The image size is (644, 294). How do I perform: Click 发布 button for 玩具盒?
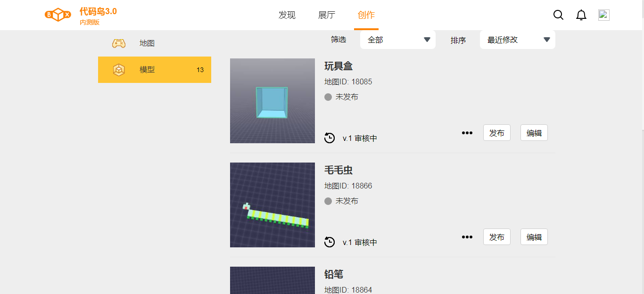[x=497, y=133]
